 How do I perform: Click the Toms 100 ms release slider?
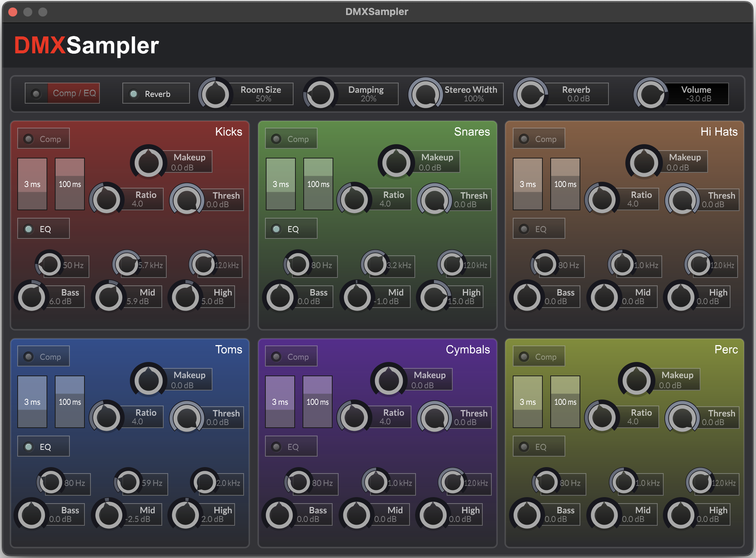coord(70,402)
